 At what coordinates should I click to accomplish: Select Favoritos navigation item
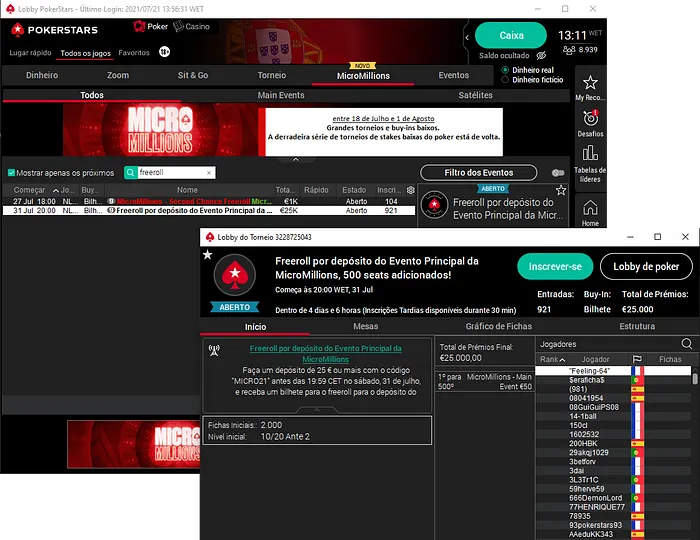(x=134, y=53)
